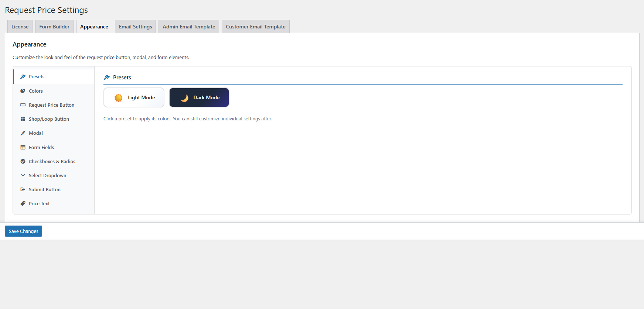Viewport: 644px width, 309px height.
Task: Open the Admin Email Template tab
Action: point(189,27)
